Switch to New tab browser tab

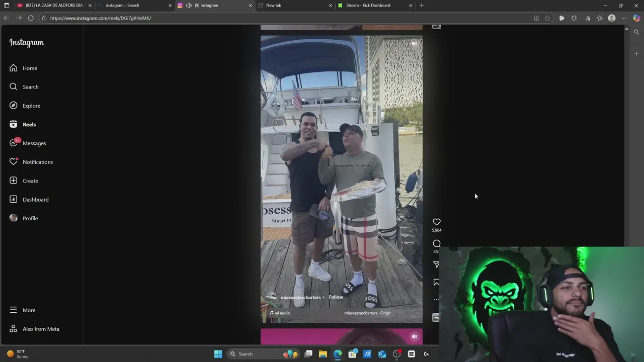tap(295, 5)
